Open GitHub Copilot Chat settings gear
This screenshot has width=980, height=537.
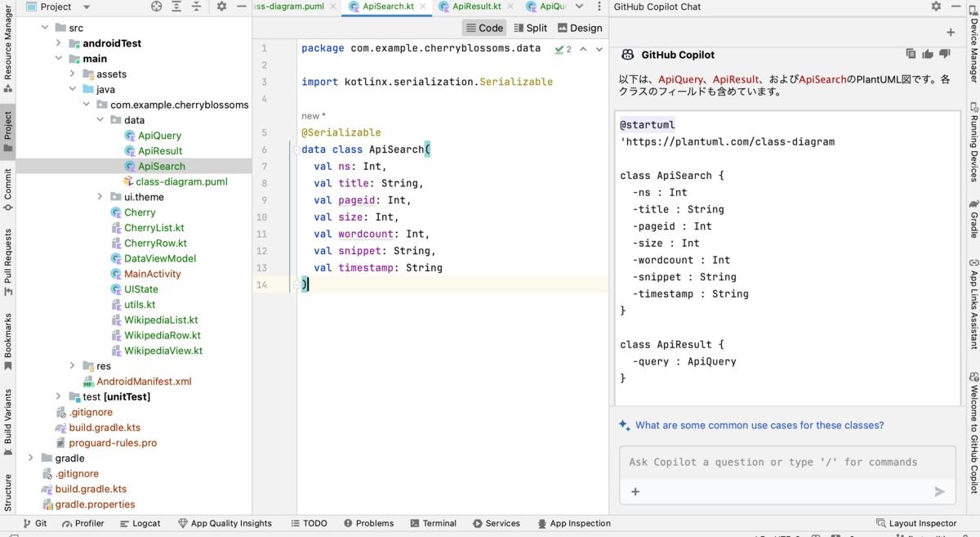(936, 7)
